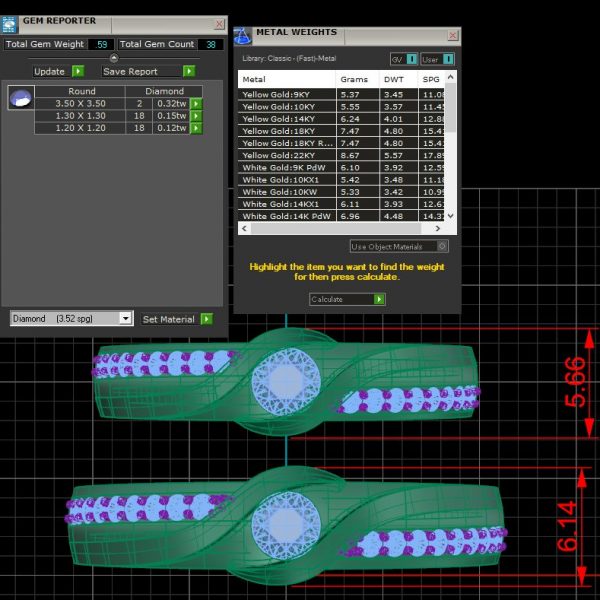Click the Total Gem Weight value field
The height and width of the screenshot is (600, 600).
pyautogui.click(x=101, y=44)
